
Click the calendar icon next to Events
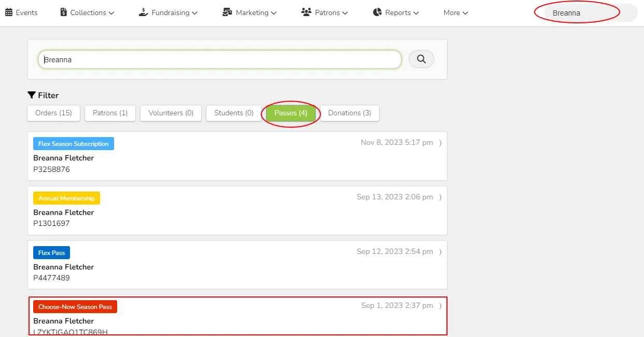9,12
